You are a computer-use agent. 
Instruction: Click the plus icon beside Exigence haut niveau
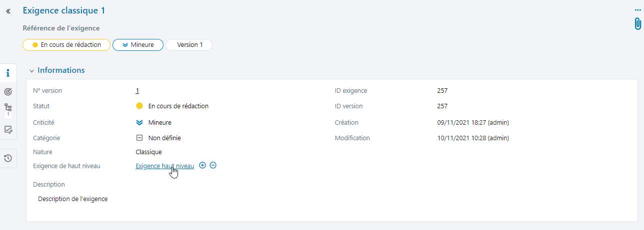tap(202, 166)
